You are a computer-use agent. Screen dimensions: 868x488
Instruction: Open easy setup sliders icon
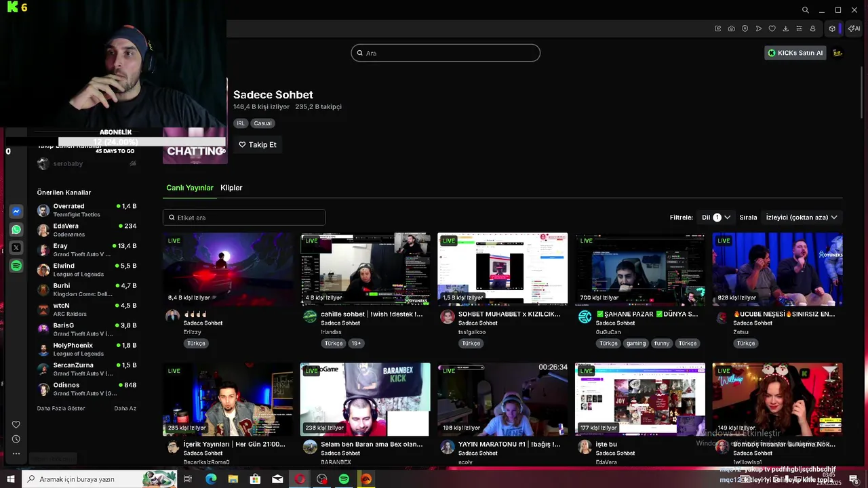(799, 28)
